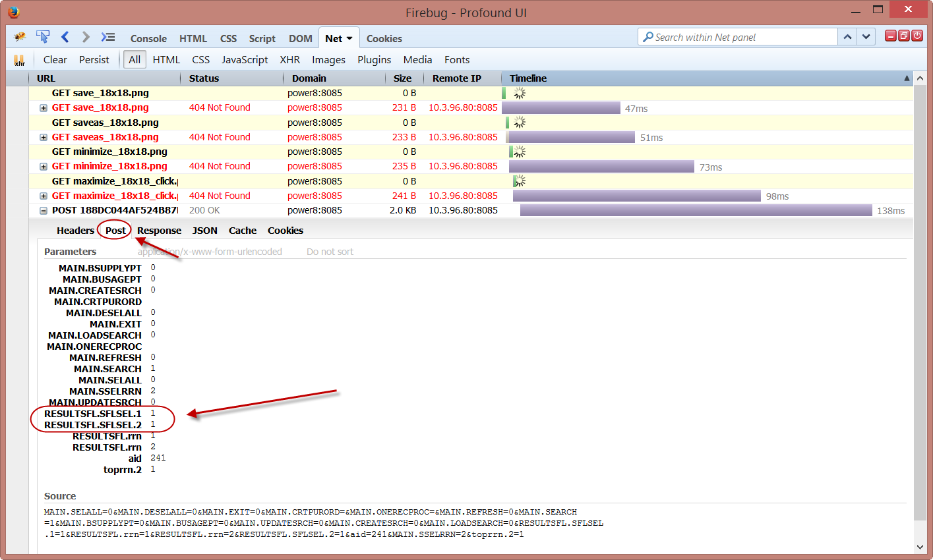
Task: Sort requests by URL column
Action: [x=104, y=78]
